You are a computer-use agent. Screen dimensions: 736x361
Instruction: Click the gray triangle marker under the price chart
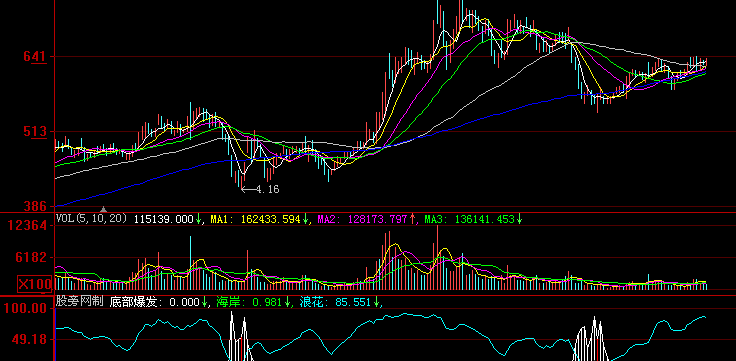pyautogui.click(x=104, y=209)
